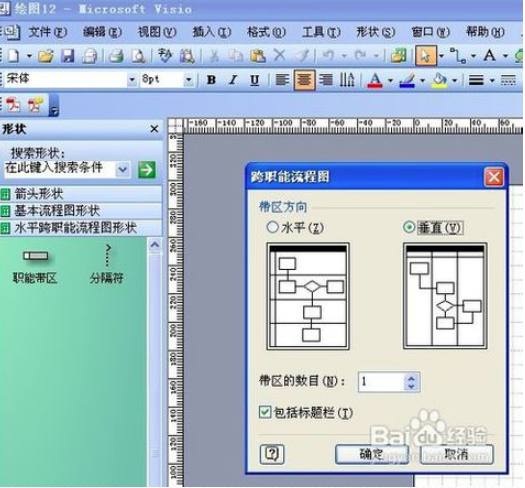The image size is (525, 488).
Task: Center align text
Action: click(304, 80)
